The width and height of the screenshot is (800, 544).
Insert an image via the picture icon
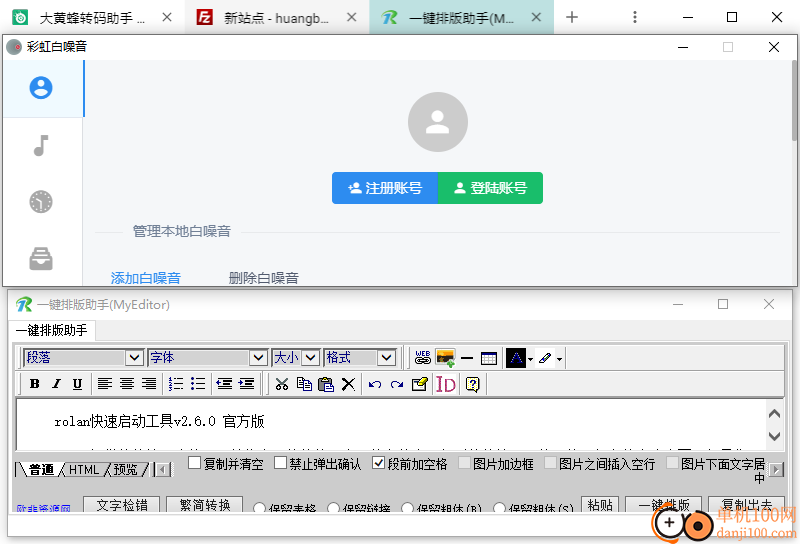[x=445, y=358]
